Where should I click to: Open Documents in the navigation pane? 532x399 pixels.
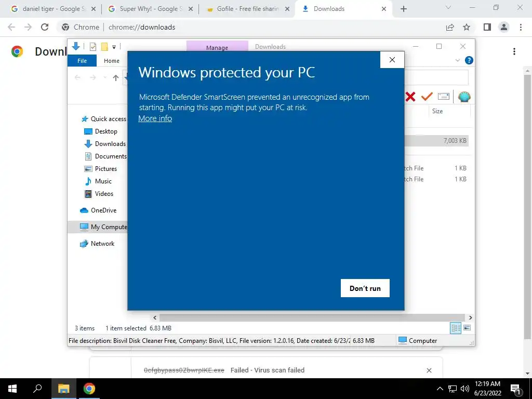pos(105,156)
